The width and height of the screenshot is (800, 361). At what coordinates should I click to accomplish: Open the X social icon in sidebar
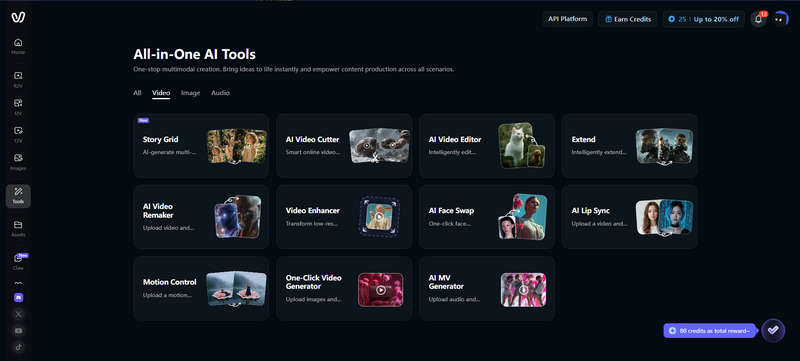coord(19,314)
